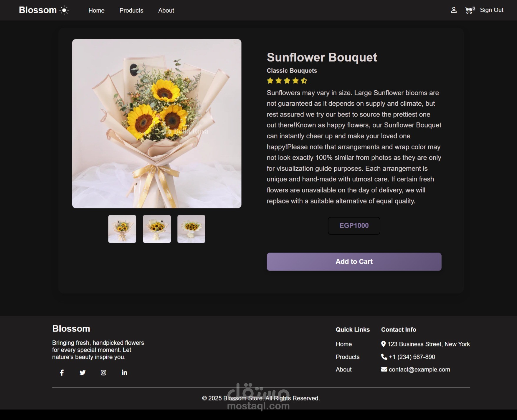The width and height of the screenshot is (517, 420).
Task: Open the shopping cart icon
Action: click(469, 10)
